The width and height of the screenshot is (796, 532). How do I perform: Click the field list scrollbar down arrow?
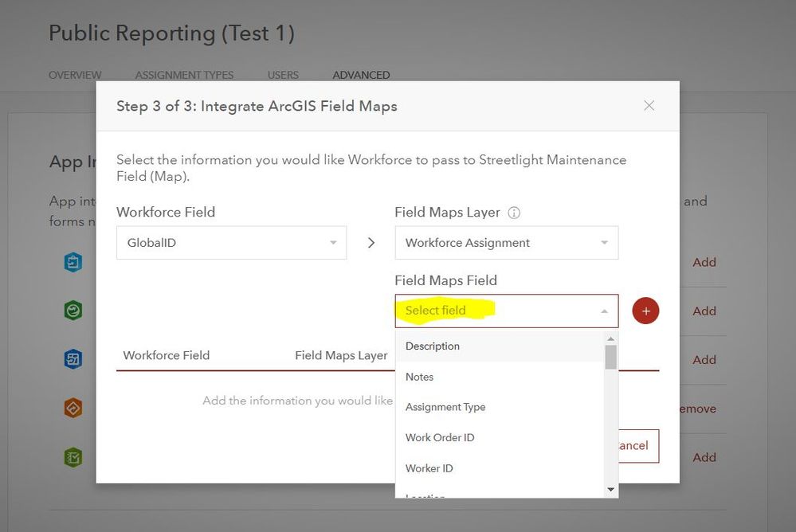tap(611, 490)
